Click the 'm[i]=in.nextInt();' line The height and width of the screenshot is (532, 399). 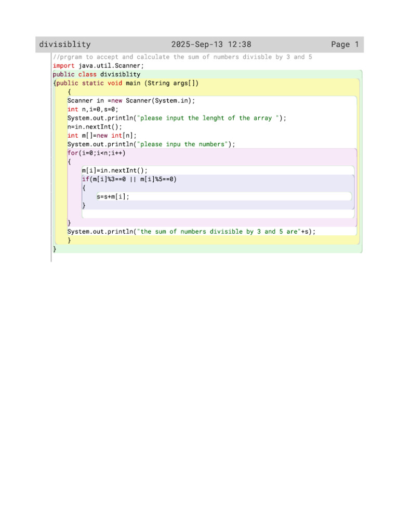coord(115,170)
